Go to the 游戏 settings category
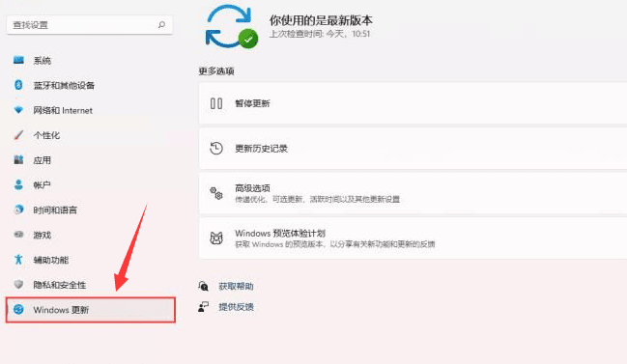 point(90,235)
